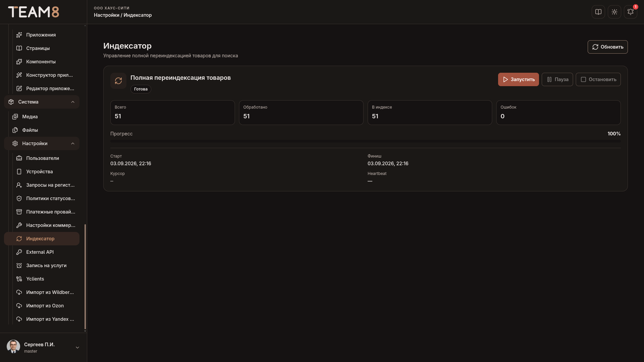Click the sidebar vertical scrollbar

coord(85,277)
